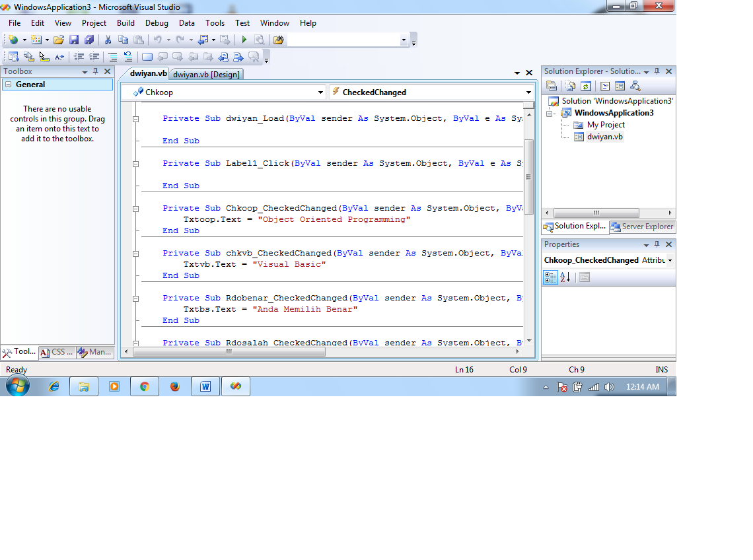The image size is (753, 560).
Task: Toggle a bookmark on the current line
Action: point(147,57)
